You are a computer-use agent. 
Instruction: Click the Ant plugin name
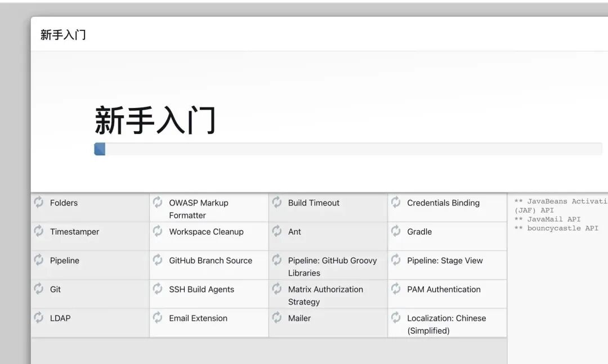(x=294, y=232)
